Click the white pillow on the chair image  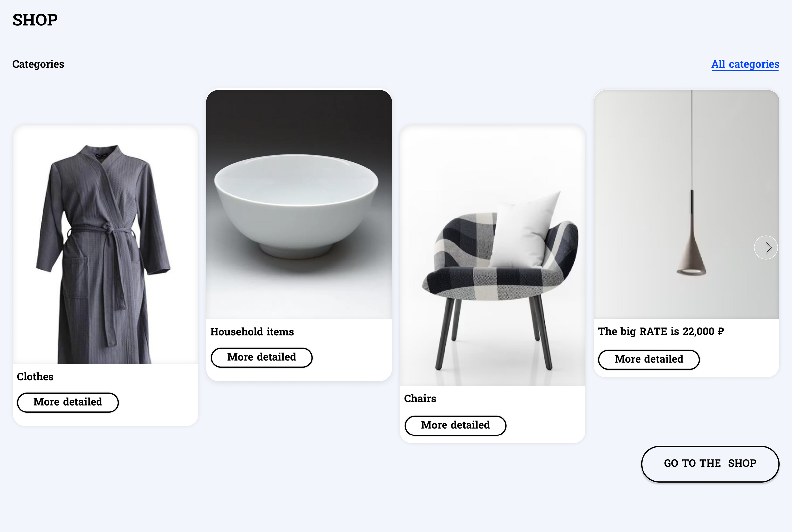pos(524,231)
